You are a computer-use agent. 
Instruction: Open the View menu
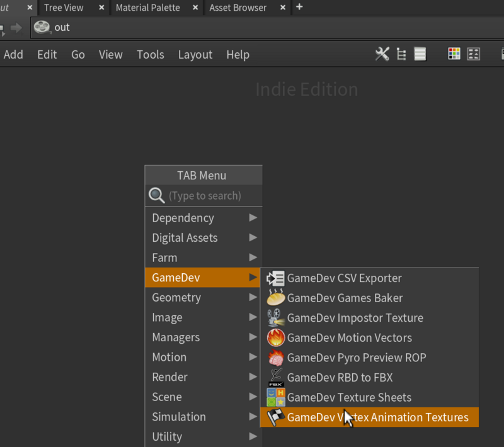point(111,54)
